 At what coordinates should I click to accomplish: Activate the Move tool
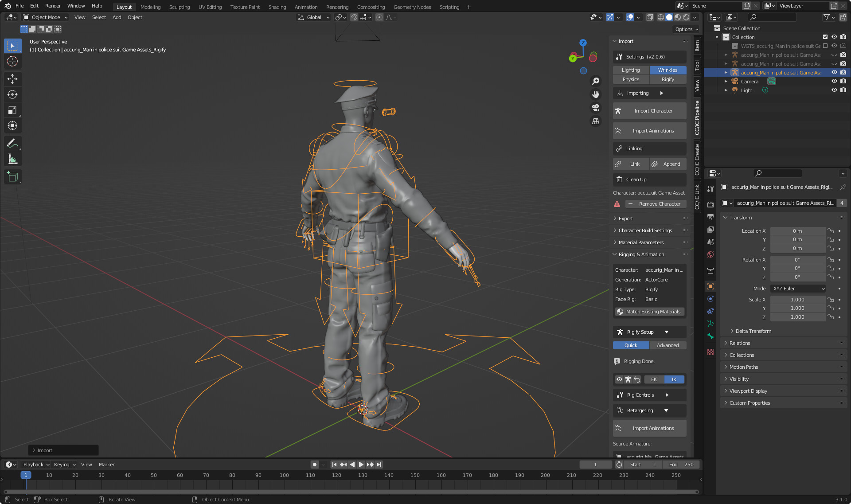12,79
